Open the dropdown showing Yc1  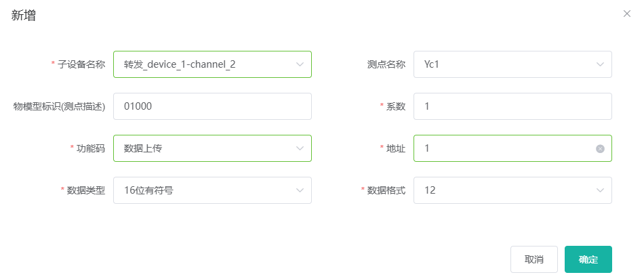tap(512, 64)
